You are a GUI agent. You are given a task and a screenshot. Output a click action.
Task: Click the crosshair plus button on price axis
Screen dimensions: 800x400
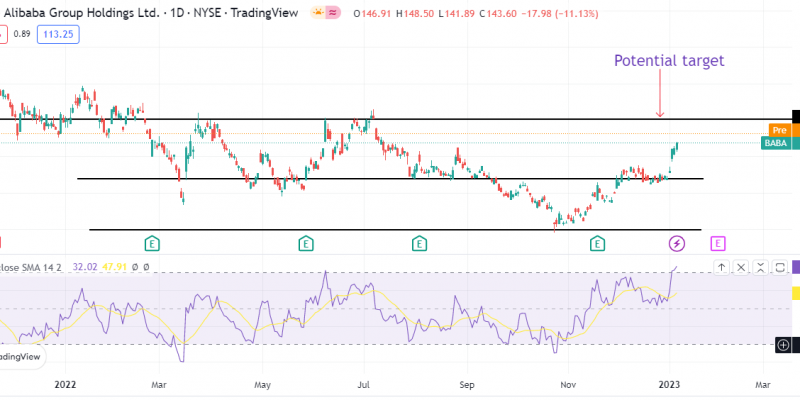click(x=783, y=345)
